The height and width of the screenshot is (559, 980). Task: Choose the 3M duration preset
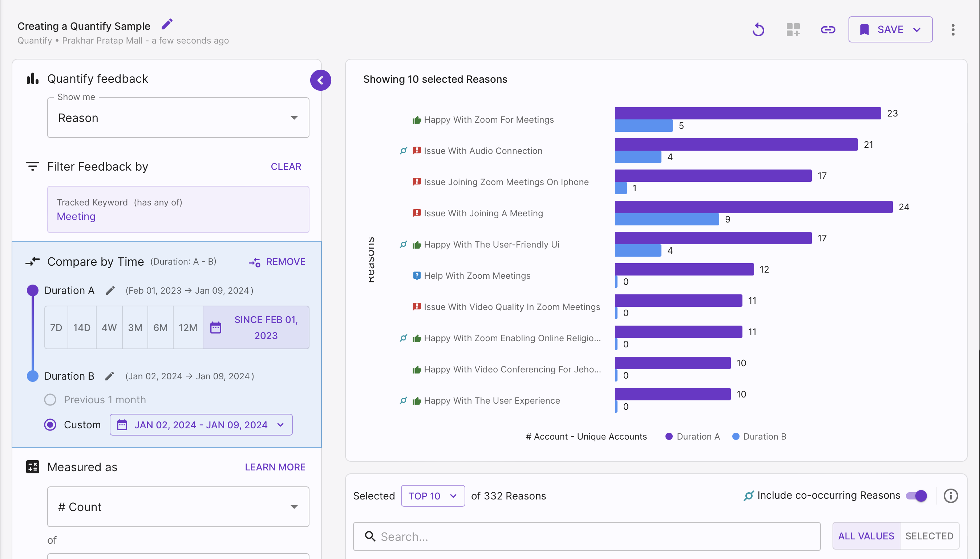pos(135,327)
